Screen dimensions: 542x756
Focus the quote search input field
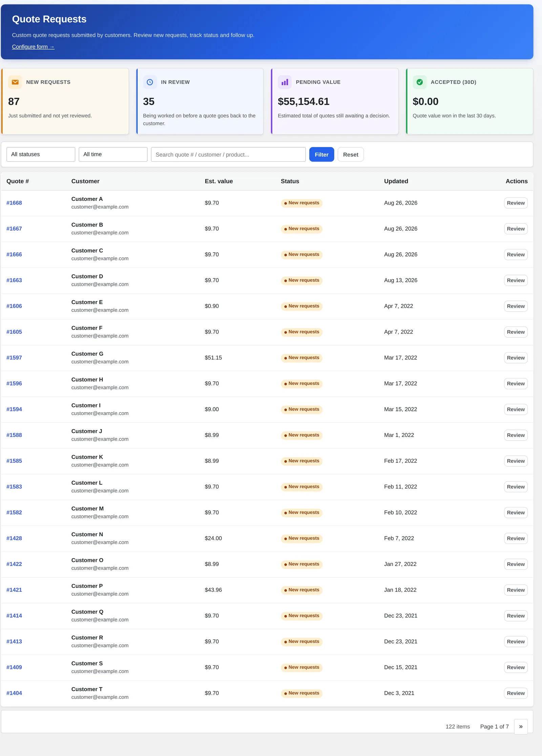click(228, 154)
